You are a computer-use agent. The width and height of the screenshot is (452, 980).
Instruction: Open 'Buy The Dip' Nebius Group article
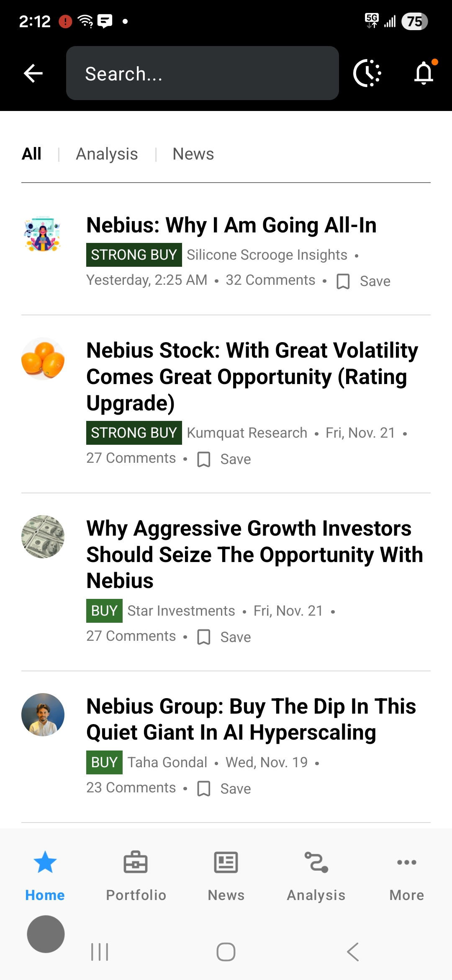[x=251, y=719]
